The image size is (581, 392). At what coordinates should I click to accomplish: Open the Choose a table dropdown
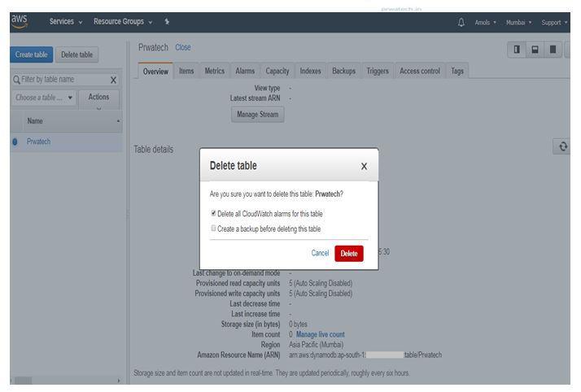click(x=44, y=98)
